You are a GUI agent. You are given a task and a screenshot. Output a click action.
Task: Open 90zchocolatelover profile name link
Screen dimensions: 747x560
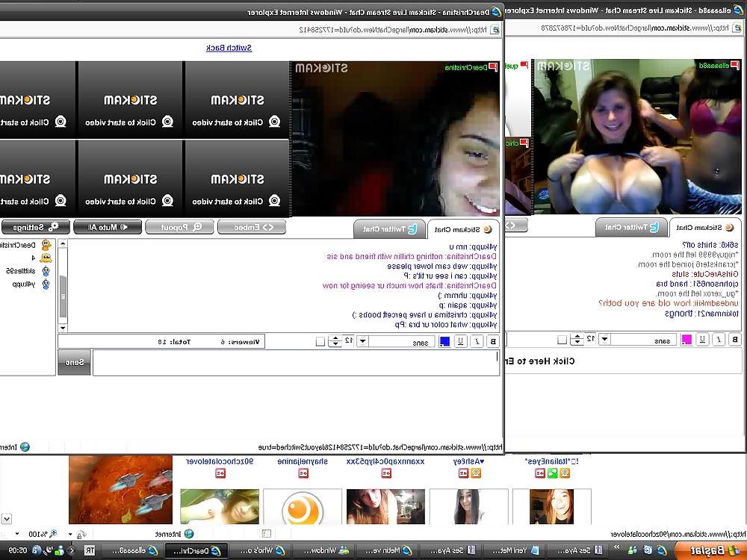tap(220, 461)
